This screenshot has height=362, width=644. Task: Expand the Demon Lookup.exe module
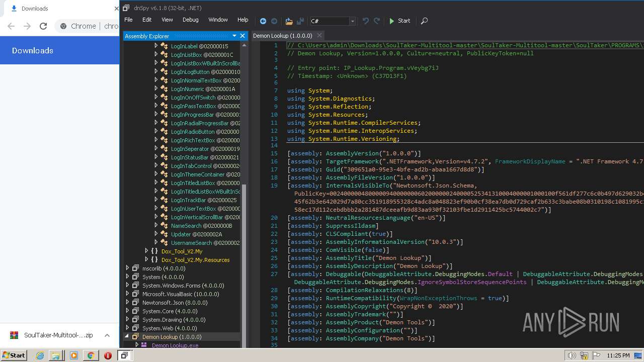point(136,345)
